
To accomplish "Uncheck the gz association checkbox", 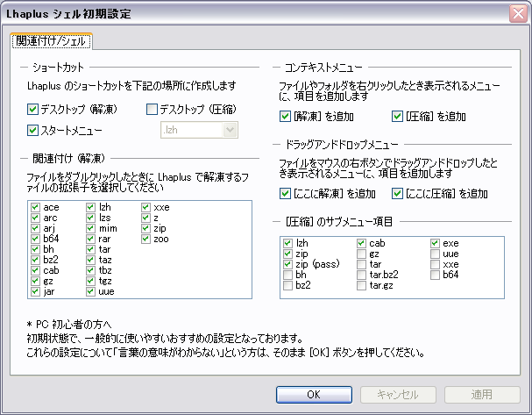I will tap(35, 281).
